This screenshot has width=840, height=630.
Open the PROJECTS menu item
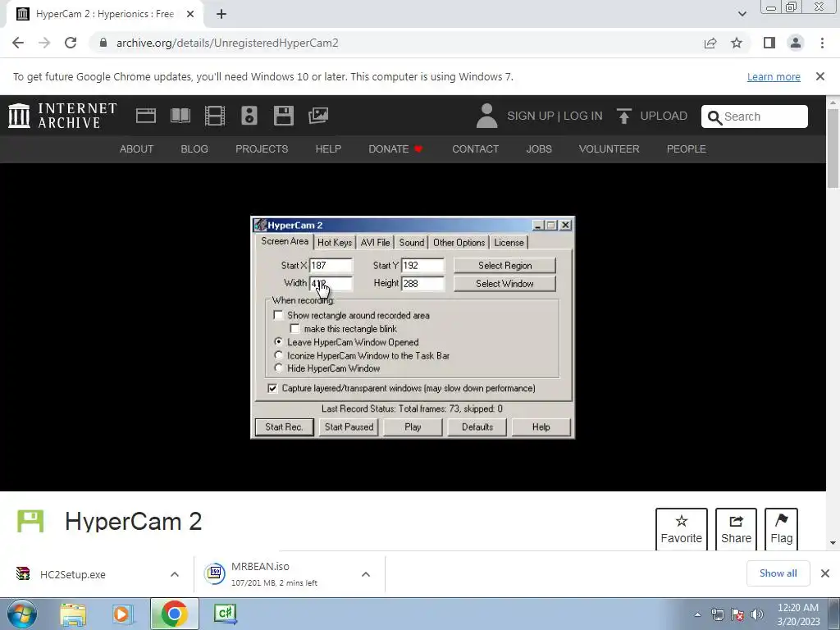click(262, 149)
